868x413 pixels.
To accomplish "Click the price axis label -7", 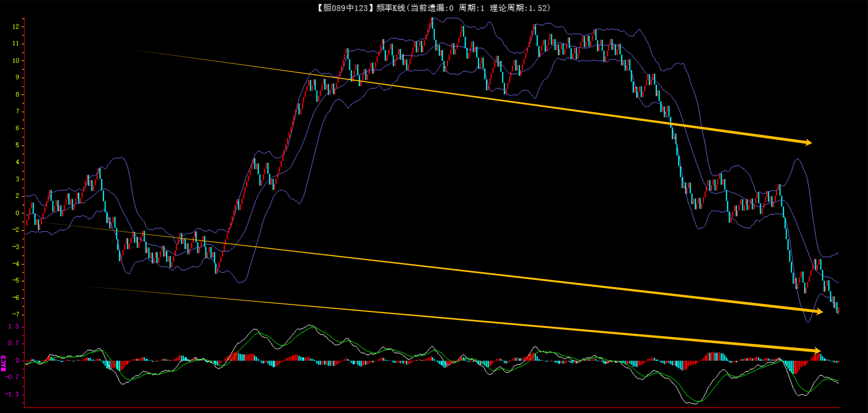I will point(16,314).
